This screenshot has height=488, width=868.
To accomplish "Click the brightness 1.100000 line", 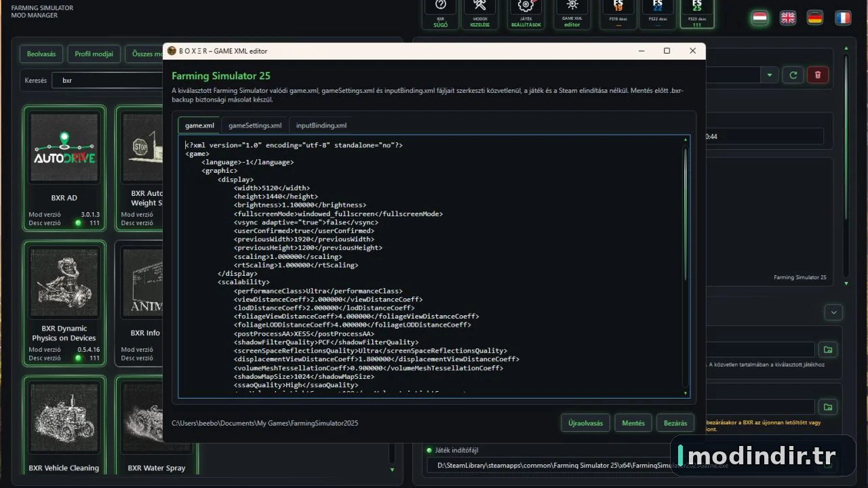I will pyautogui.click(x=300, y=205).
